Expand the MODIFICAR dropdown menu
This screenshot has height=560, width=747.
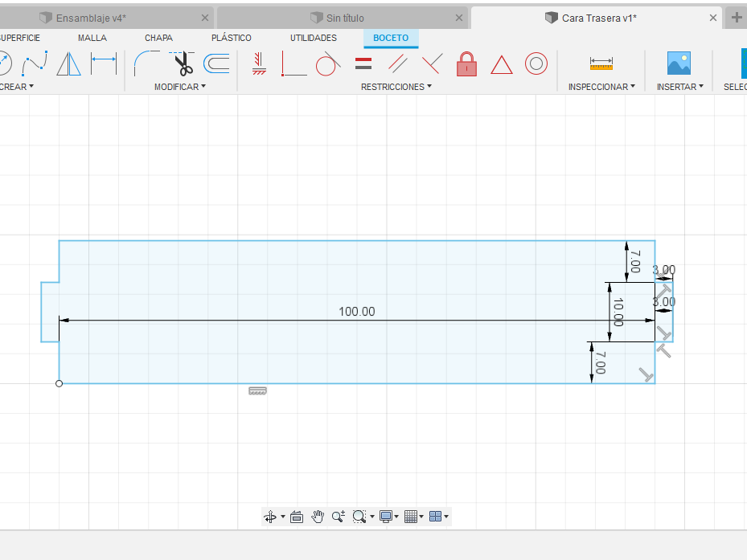180,87
